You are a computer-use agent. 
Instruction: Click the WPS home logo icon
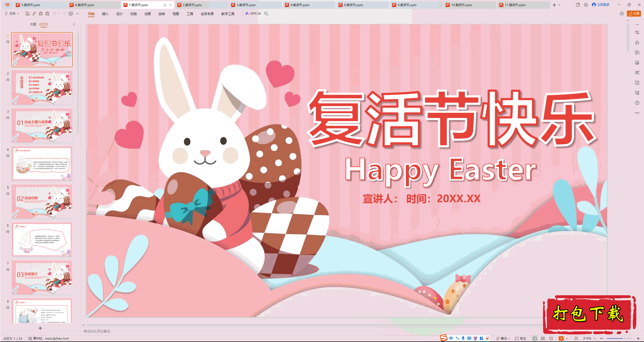point(8,5)
